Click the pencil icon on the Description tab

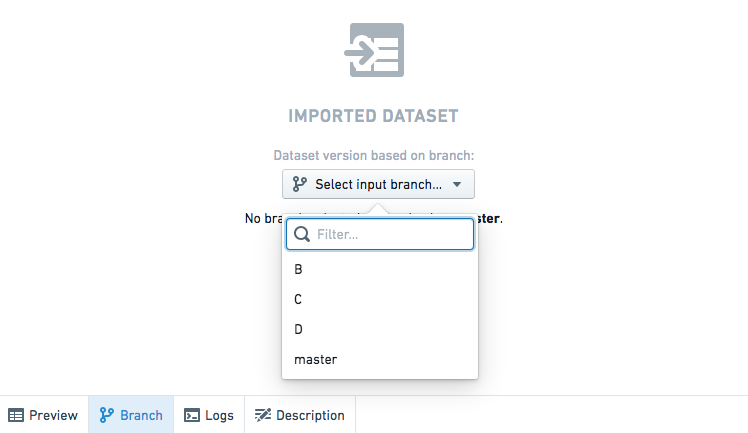pyautogui.click(x=262, y=415)
